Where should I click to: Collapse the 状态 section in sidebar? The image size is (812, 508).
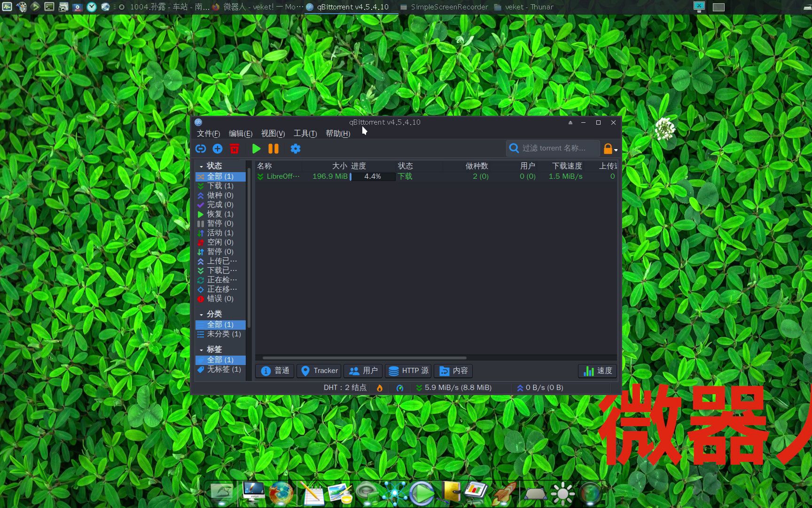coord(201,167)
